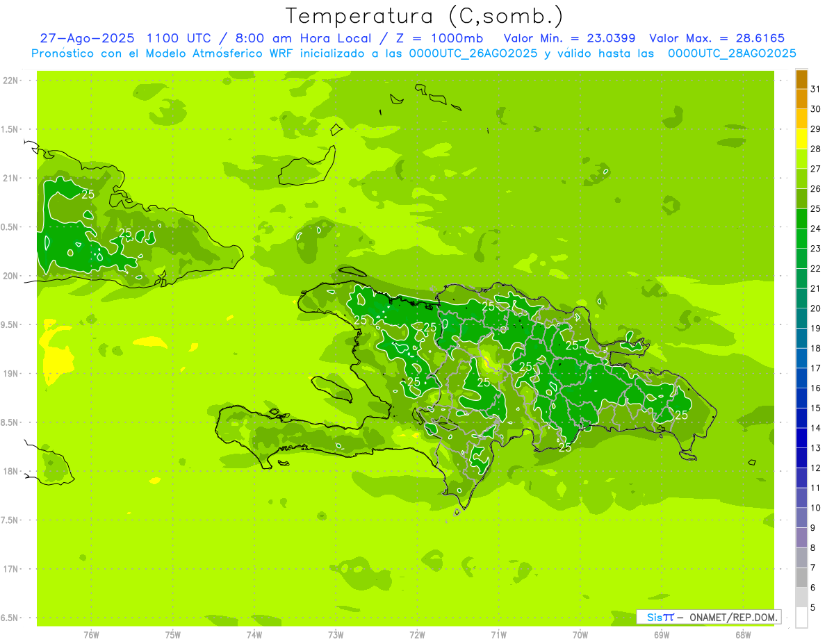The width and height of the screenshot is (834, 644).
Task: Click the "21N" latitude label
Action: pyautogui.click(x=10, y=178)
